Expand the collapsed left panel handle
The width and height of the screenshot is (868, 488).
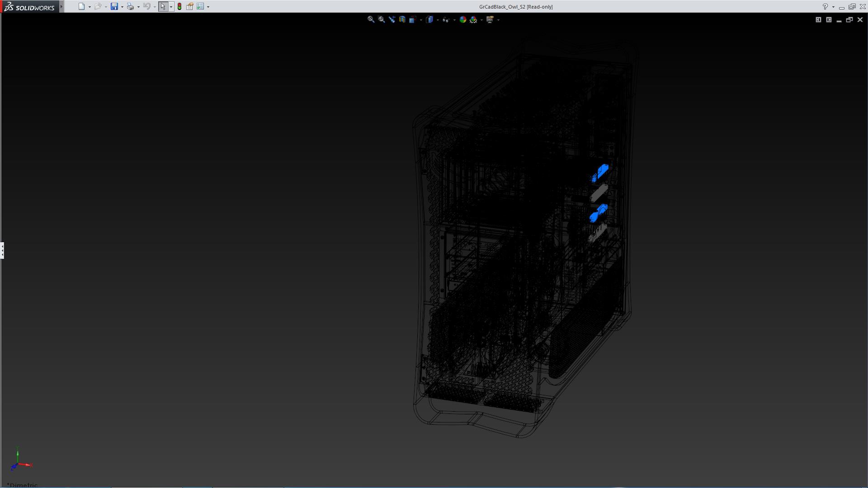(x=2, y=250)
